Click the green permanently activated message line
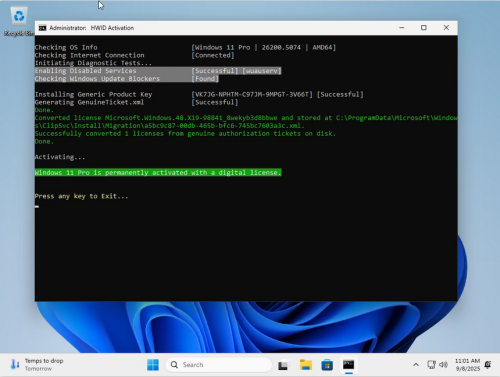The width and height of the screenshot is (500, 377). click(x=158, y=172)
